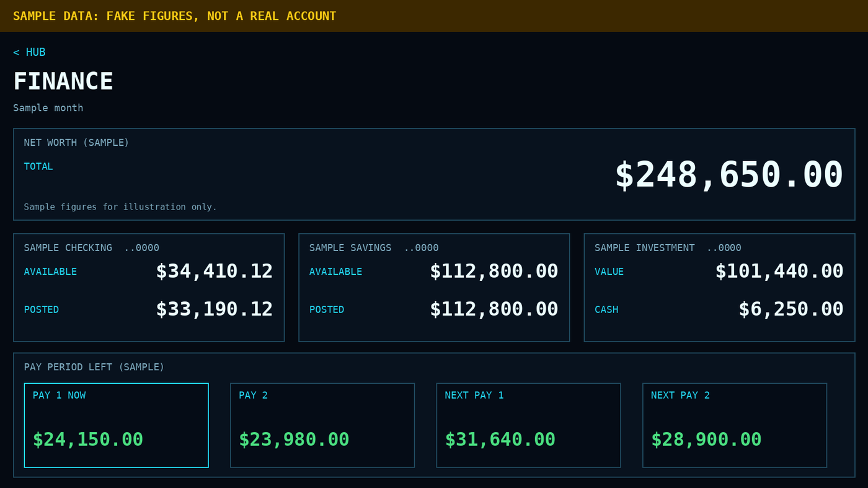Viewport: 868px width, 488px height.
Task: Click the TOTAL label in net worth
Action: pyautogui.click(x=38, y=166)
